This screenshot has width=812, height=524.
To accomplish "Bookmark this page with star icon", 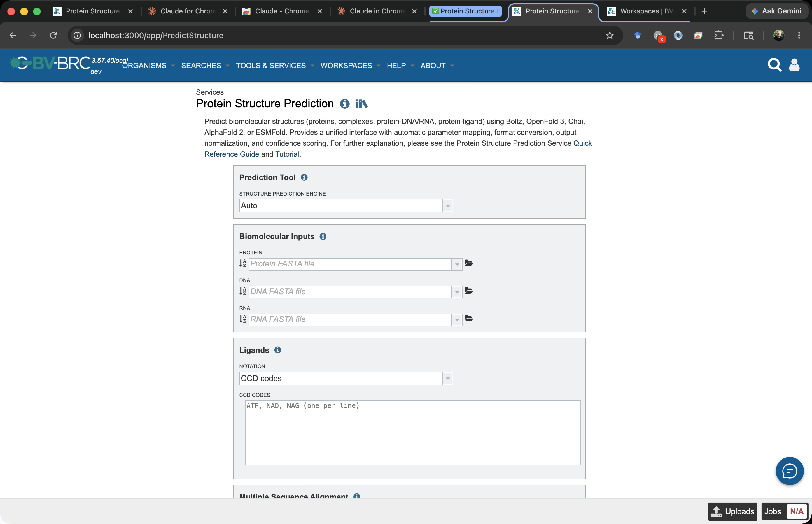I will click(x=610, y=35).
